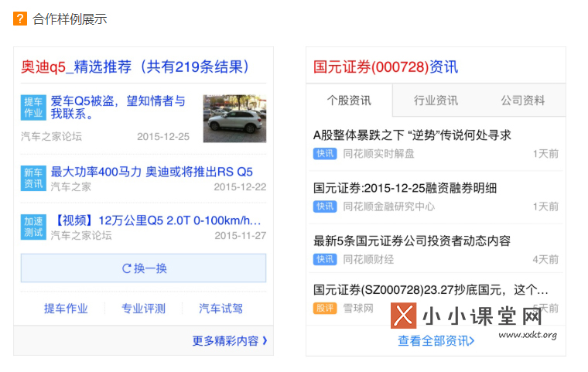Click 1天前 timestamp beside 同花顺金融研究中心
Screen dimensions: 588x372
[x=545, y=206]
